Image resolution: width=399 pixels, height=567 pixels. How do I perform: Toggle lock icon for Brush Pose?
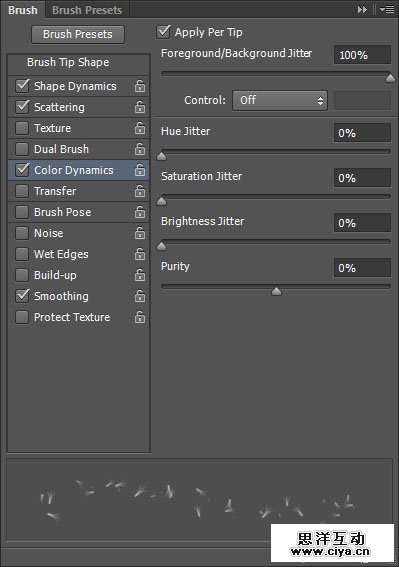[x=140, y=212]
